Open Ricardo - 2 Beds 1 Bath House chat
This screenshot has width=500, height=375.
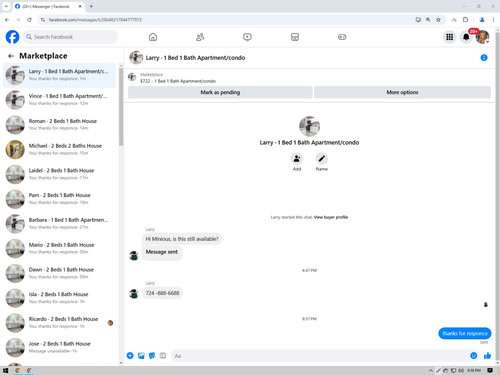(x=59, y=323)
